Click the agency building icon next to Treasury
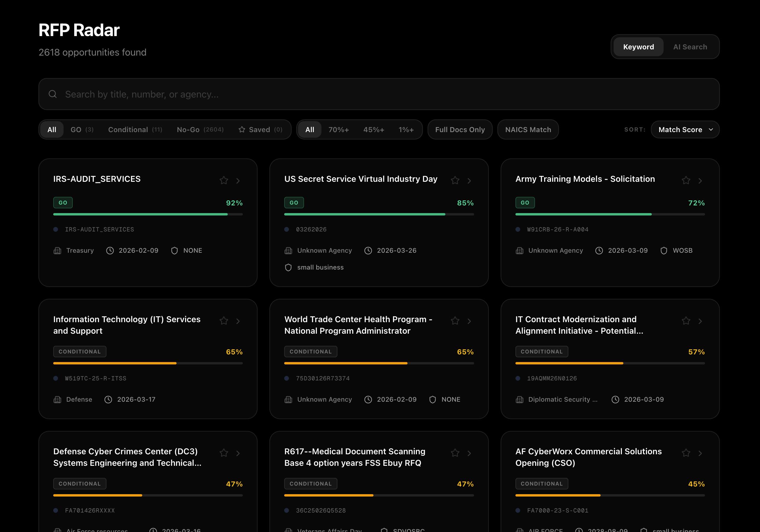The width and height of the screenshot is (760, 532). [x=57, y=250]
